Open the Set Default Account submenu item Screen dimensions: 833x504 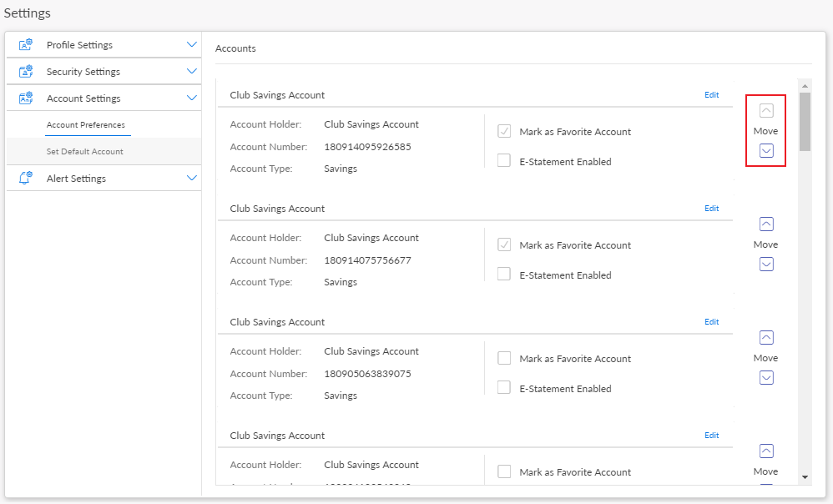(85, 152)
